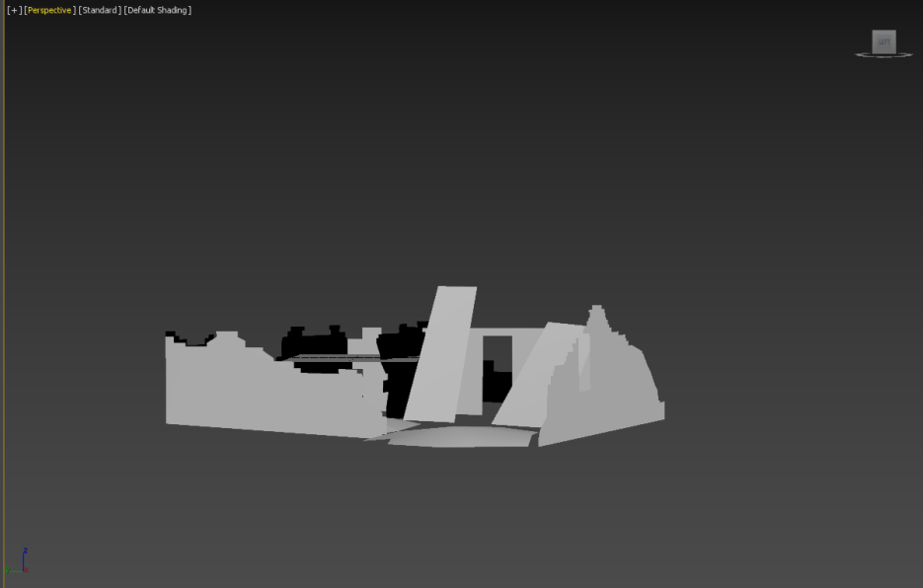Open the [+] general viewport menu
Image resolution: width=923 pixels, height=588 pixels.
click(14, 10)
